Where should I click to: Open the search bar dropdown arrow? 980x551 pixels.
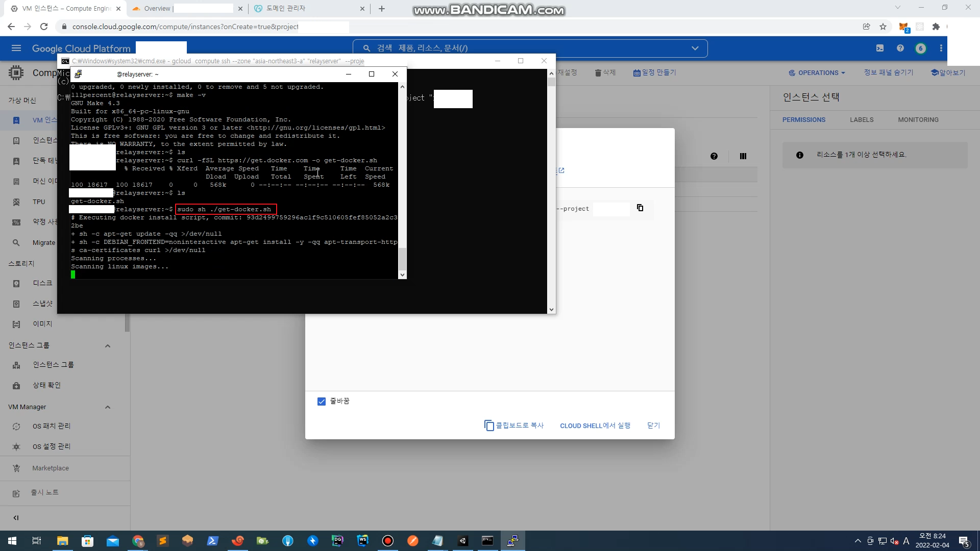(695, 48)
